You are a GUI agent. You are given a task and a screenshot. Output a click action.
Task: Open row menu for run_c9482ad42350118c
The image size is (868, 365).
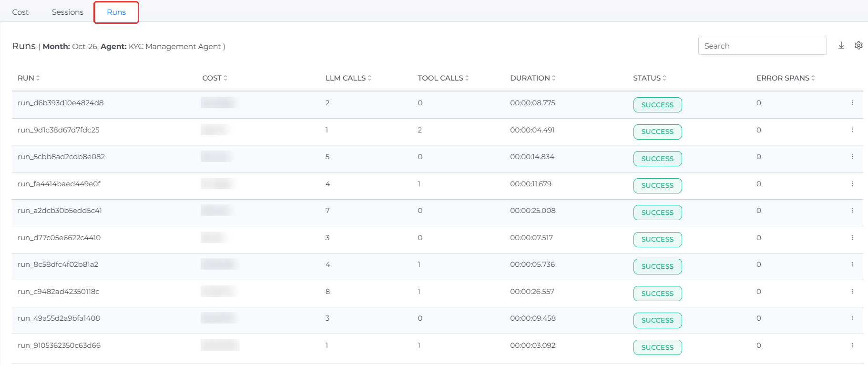(852, 292)
